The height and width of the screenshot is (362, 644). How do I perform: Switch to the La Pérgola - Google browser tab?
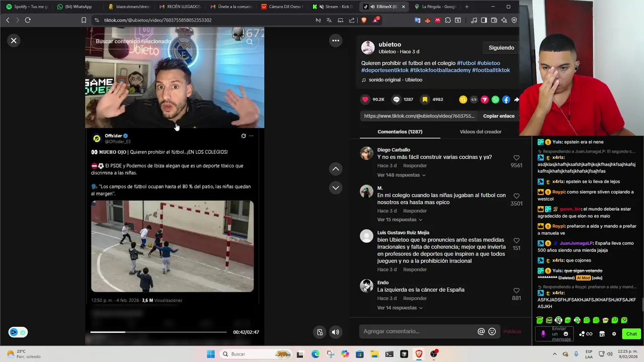coord(435,7)
